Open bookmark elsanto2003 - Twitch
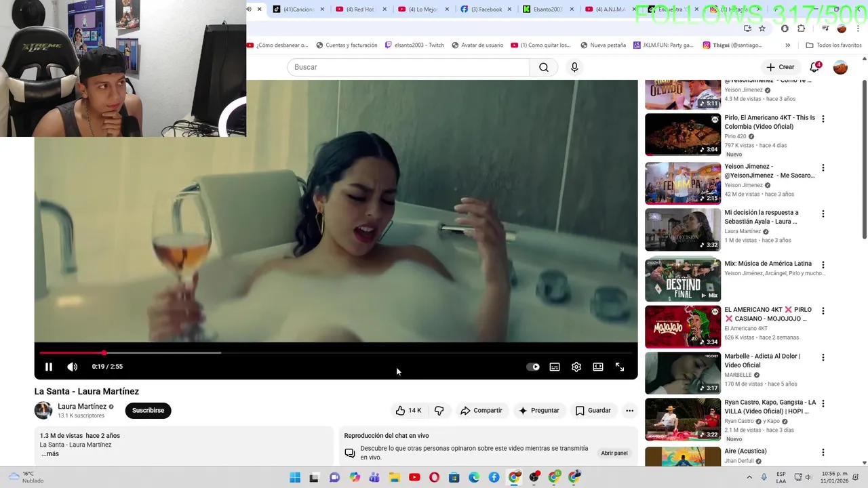The height and width of the screenshot is (488, 868). click(414, 45)
